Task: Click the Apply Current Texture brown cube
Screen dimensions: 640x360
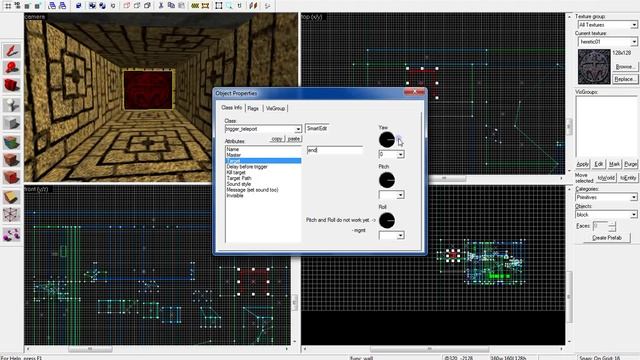Action: pyautogui.click(x=11, y=160)
